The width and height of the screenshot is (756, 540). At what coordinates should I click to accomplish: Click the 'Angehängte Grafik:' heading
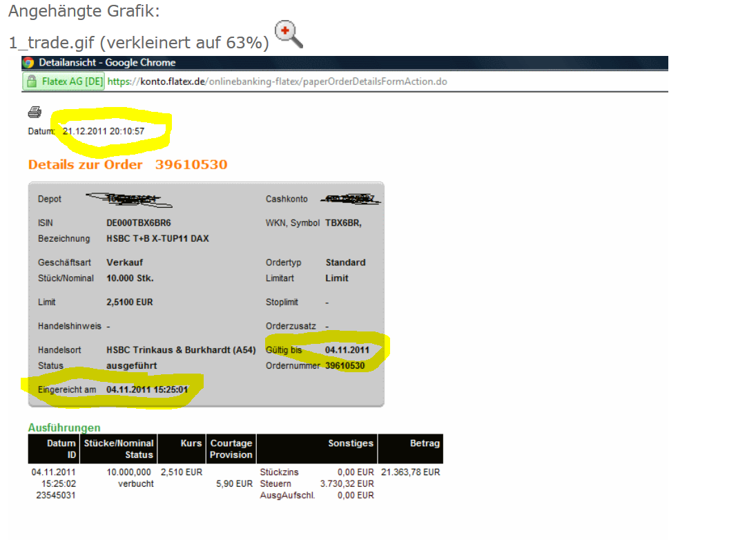[x=84, y=10]
